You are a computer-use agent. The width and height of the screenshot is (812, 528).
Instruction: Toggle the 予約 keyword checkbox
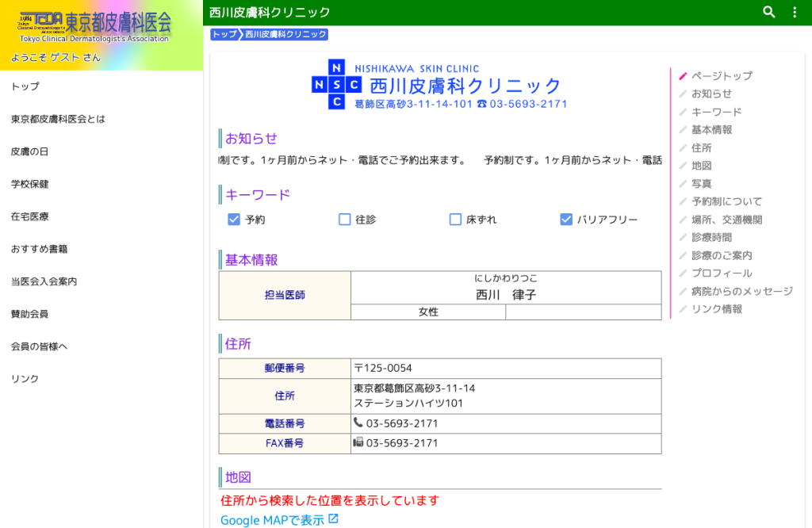click(x=234, y=220)
